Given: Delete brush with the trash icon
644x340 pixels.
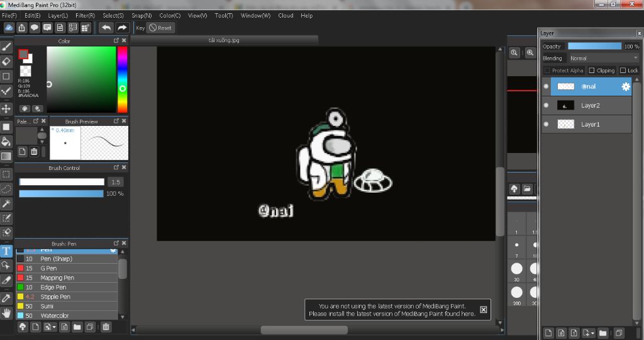Looking at the screenshot, I should [x=106, y=327].
